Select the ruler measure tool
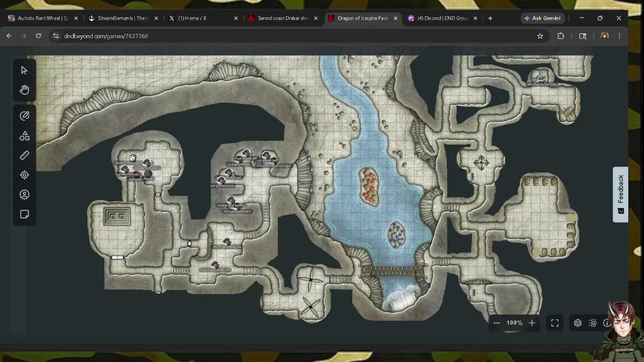644x362 pixels. [24, 155]
